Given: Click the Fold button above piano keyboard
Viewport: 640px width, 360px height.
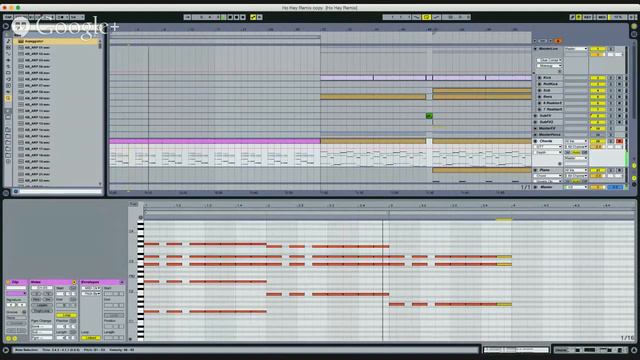Looking at the screenshot, I should (133, 204).
